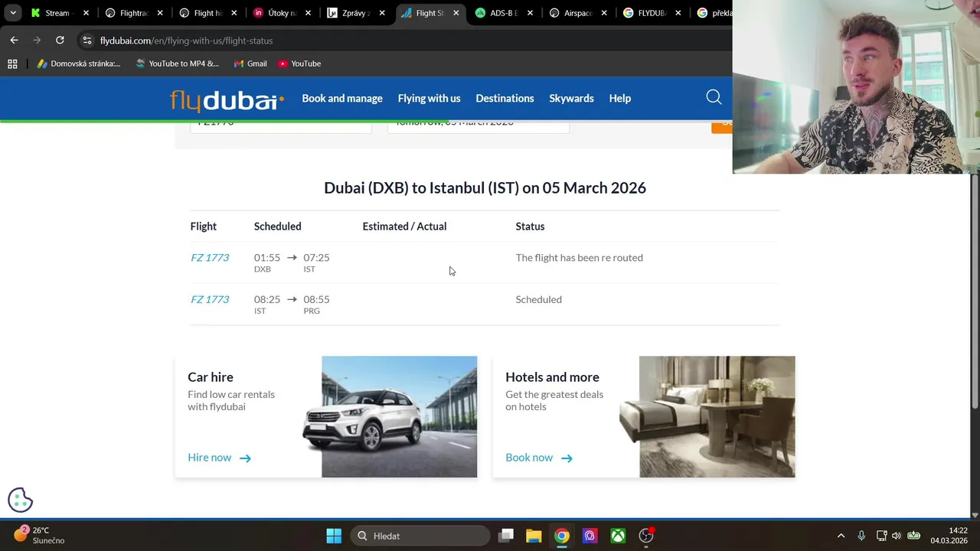Screen dimensions: 980x551
Task: Close the Stream tab
Action: coord(86,13)
